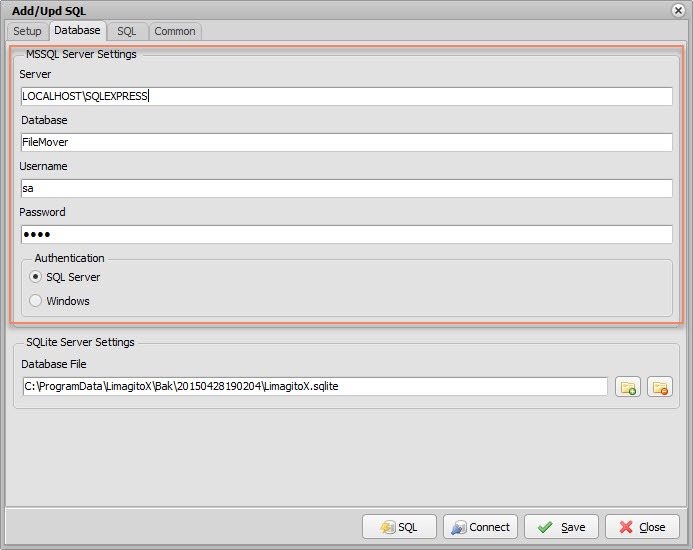This screenshot has width=693, height=550.
Task: Click the Username field containing sa
Action: pyautogui.click(x=346, y=188)
